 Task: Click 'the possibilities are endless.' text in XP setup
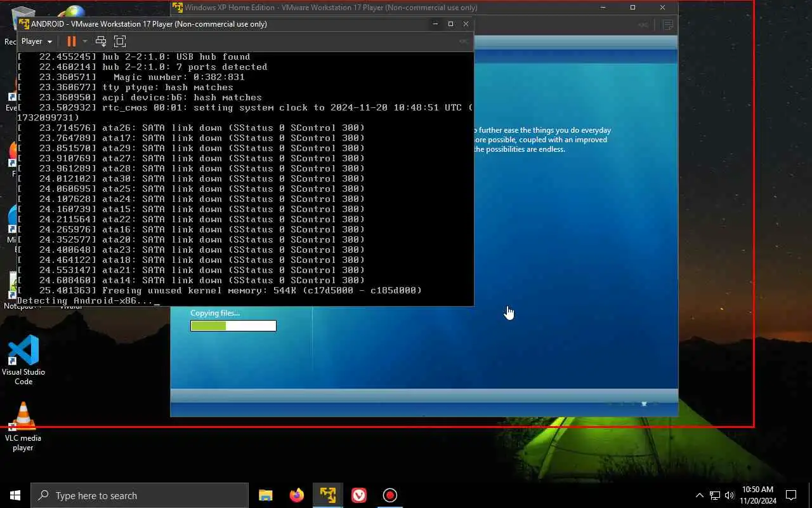pos(520,149)
